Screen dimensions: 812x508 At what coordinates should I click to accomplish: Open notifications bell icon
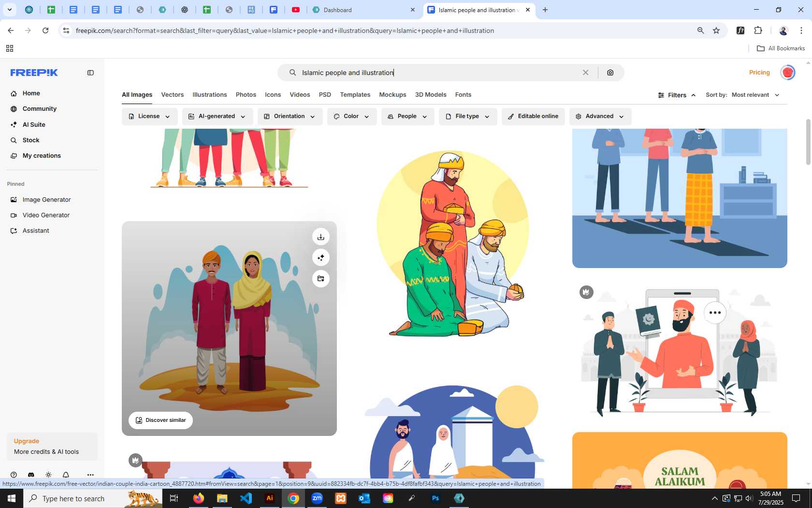tap(66, 475)
